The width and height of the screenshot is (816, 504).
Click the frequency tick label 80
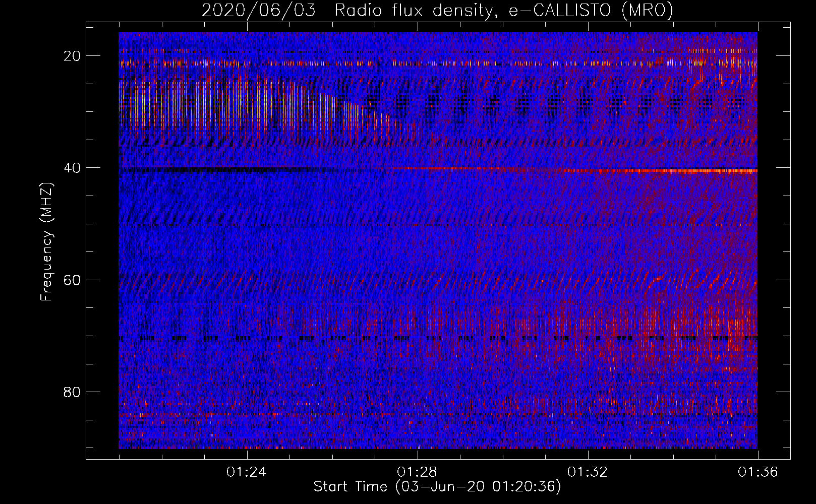(x=72, y=392)
